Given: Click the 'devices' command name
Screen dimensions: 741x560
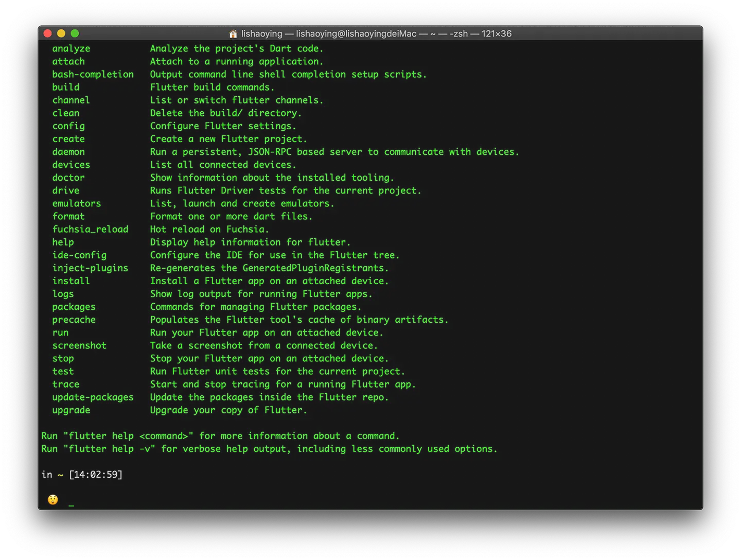Looking at the screenshot, I should tap(71, 165).
